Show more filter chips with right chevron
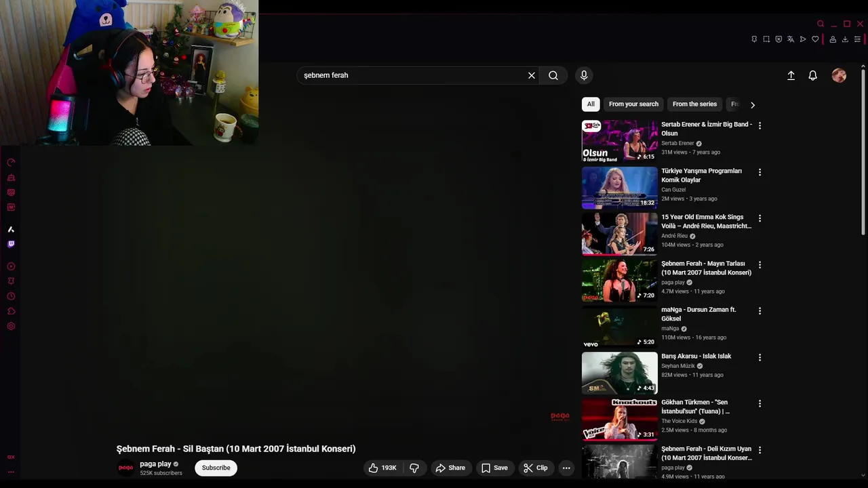868x488 pixels. pos(752,105)
